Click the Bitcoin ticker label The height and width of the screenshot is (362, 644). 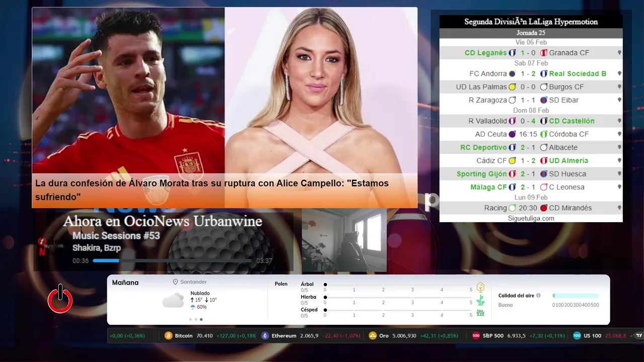(x=184, y=336)
